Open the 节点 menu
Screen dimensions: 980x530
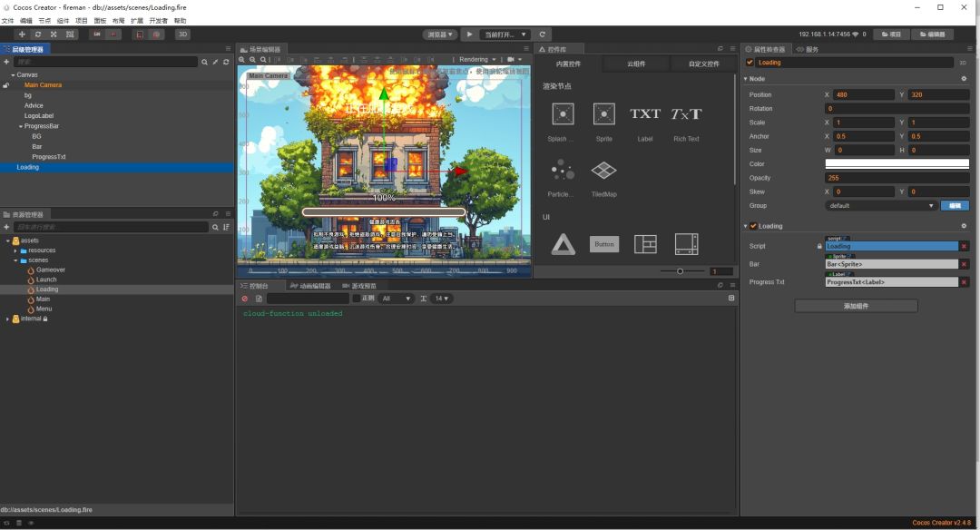[x=44, y=21]
